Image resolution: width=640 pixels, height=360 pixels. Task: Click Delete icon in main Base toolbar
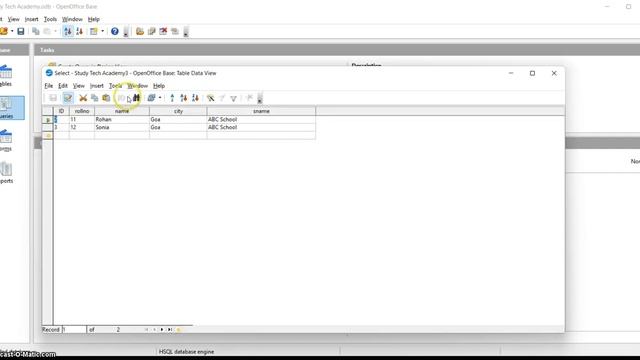tap(163, 31)
